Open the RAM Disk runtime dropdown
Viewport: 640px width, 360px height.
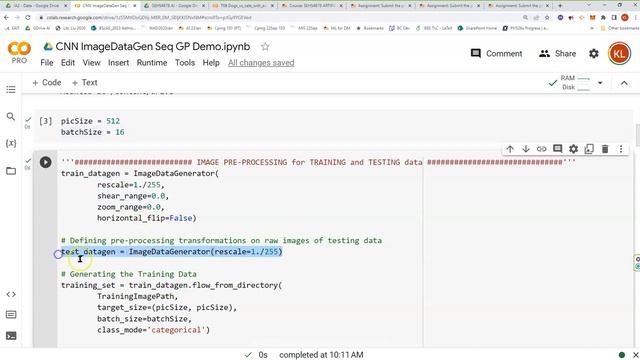point(600,82)
